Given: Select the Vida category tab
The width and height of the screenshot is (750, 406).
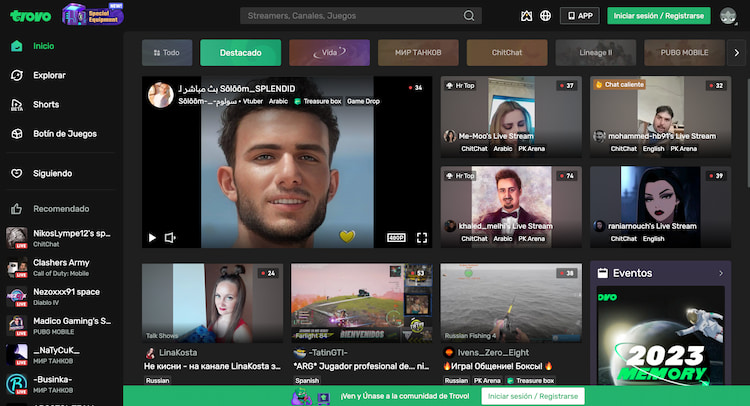Looking at the screenshot, I should [x=330, y=53].
